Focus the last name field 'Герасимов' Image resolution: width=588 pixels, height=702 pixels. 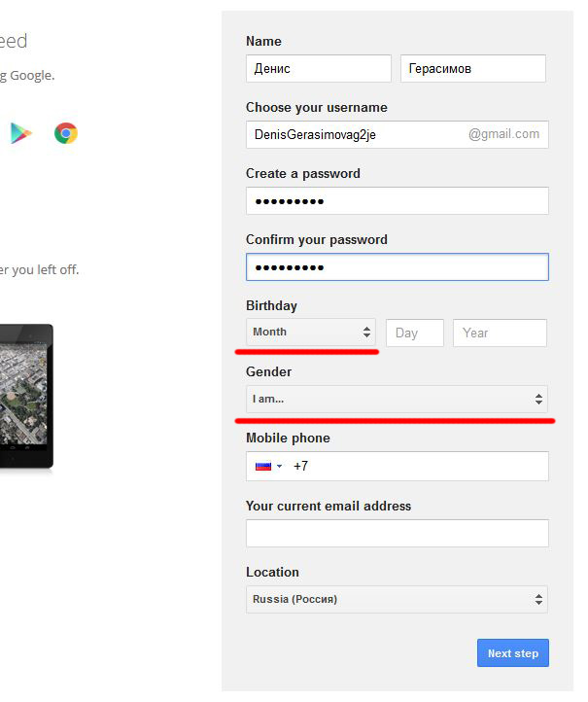pyautogui.click(x=473, y=68)
